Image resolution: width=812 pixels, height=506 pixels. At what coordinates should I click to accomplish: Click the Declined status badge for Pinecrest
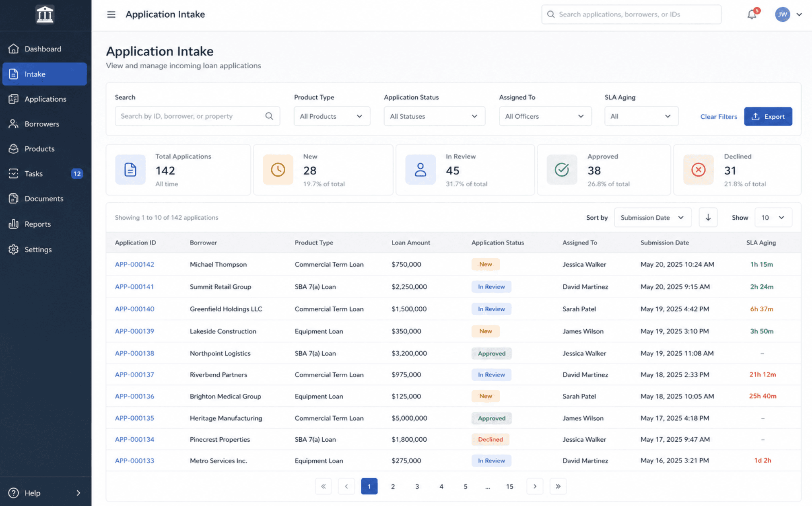(x=490, y=439)
